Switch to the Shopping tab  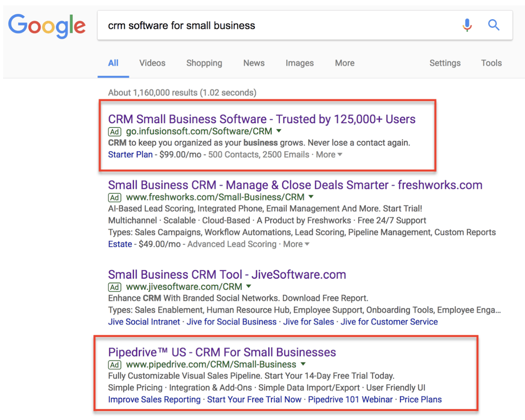point(204,63)
